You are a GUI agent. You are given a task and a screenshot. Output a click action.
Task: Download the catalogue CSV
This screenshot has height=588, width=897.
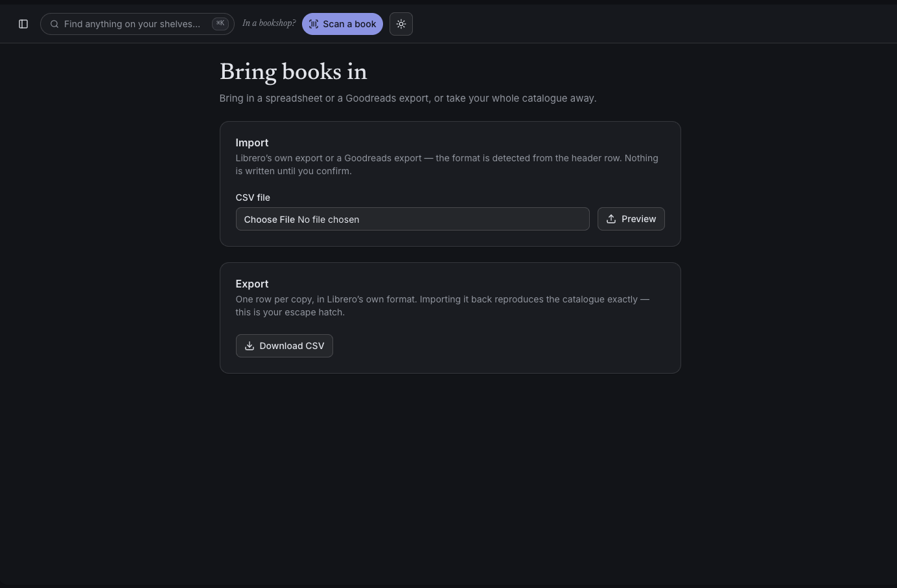coord(284,346)
